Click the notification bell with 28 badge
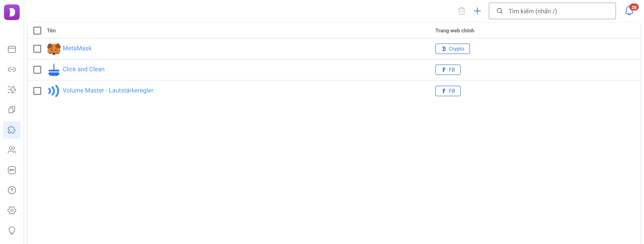The width and height of the screenshot is (644, 244). (630, 10)
